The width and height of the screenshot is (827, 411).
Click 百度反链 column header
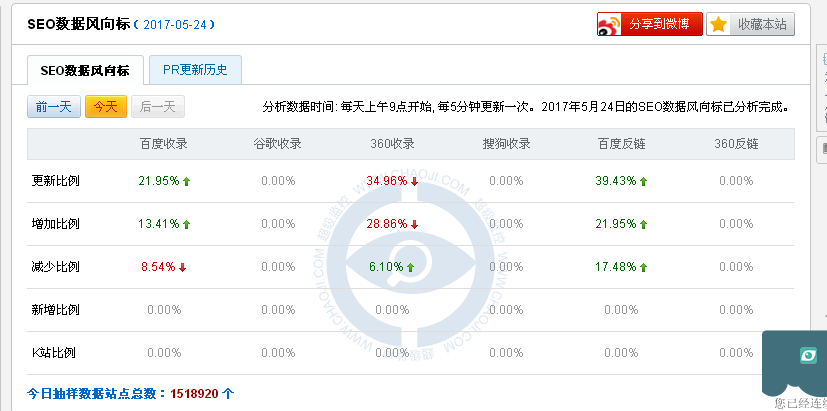tap(621, 144)
